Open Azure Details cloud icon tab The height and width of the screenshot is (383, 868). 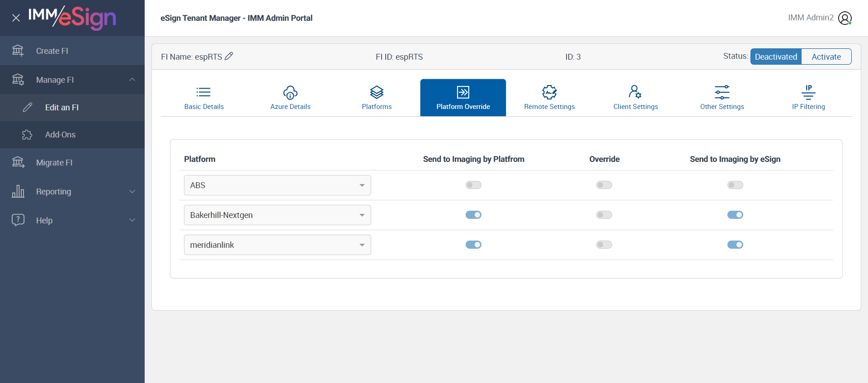coord(290,93)
